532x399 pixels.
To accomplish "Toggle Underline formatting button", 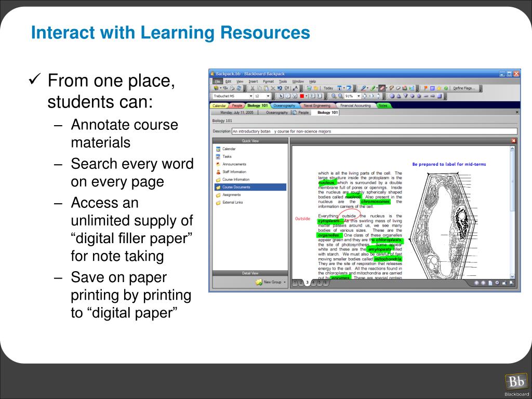I will 295,96.
